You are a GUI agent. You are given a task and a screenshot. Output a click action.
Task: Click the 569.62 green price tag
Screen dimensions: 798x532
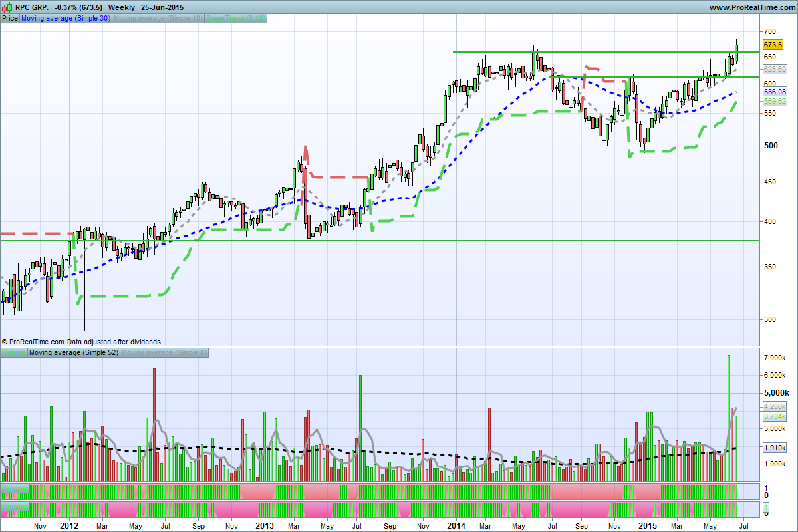[775, 101]
